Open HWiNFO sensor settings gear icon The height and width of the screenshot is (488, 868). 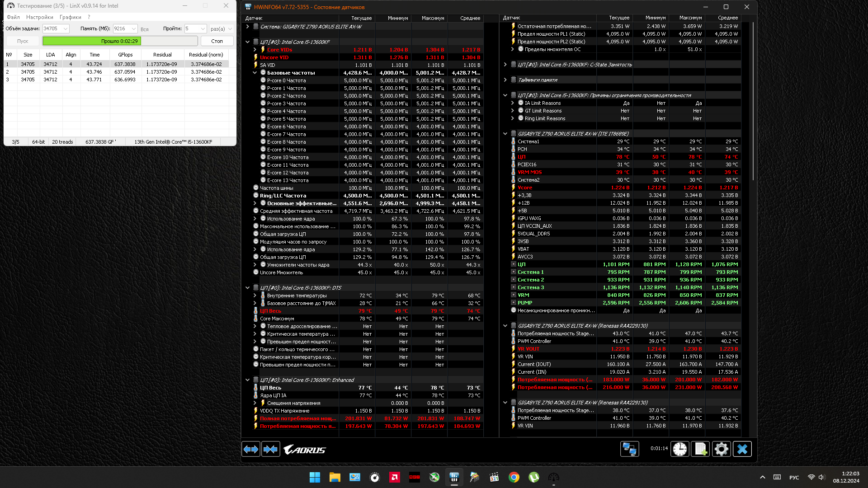(721, 449)
